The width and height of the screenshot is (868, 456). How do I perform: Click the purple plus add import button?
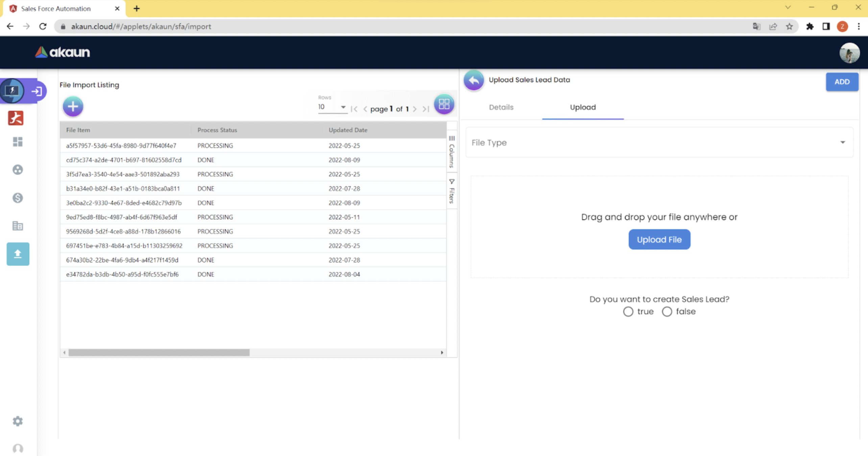coord(73,107)
